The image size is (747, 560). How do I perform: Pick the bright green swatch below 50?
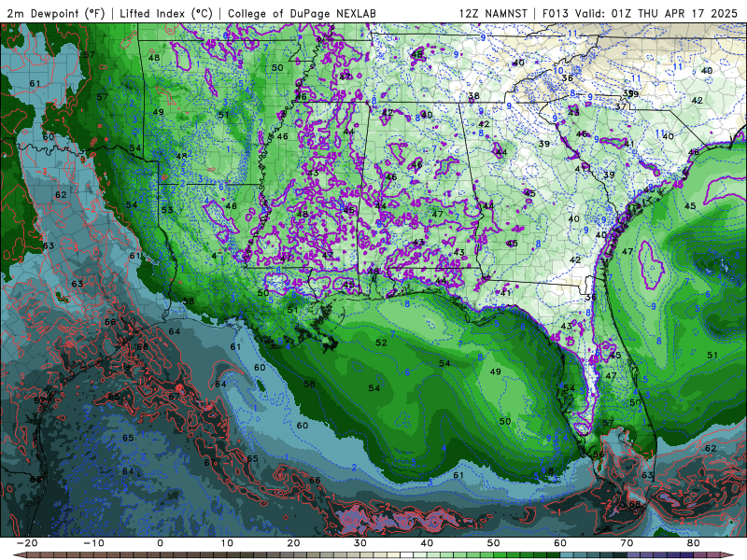[500, 555]
